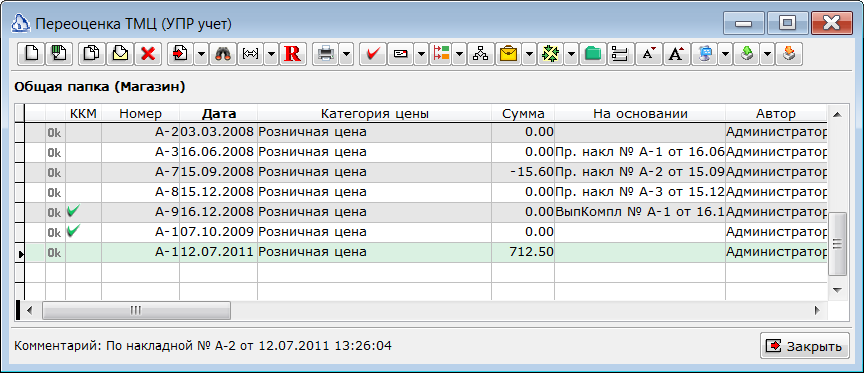Click the sum 712.50 cell
Viewport: 864px width, 373px height.
(523, 253)
